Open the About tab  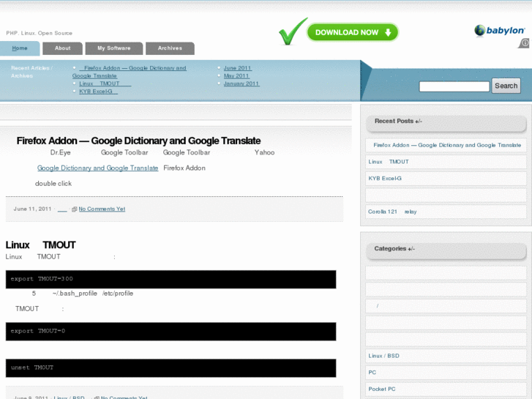pos(63,48)
